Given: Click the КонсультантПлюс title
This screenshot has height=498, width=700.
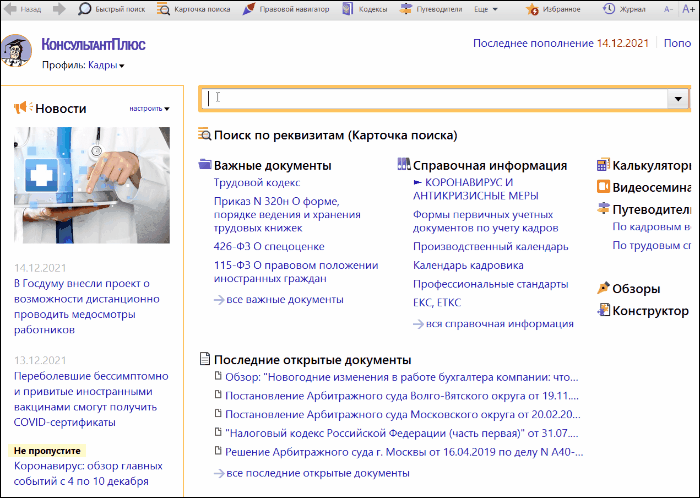Looking at the screenshot, I should (x=93, y=45).
